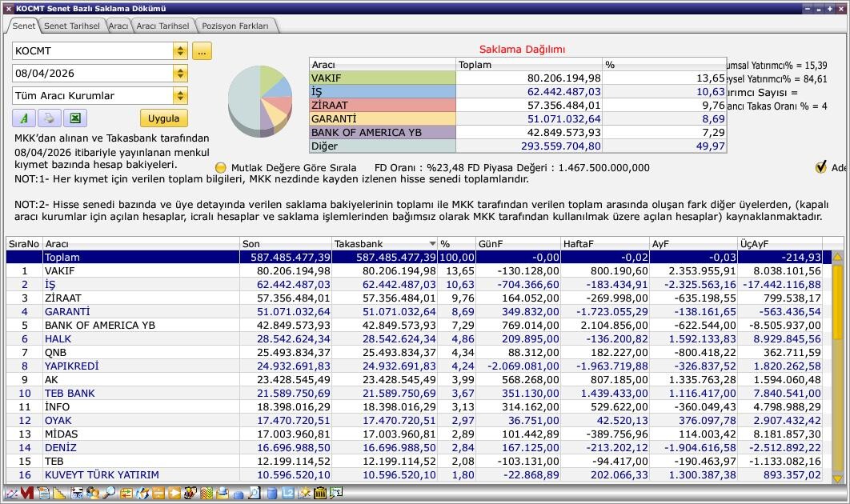Open the KOCMT symbol dropdown
This screenshot has width=850, height=504.
coord(180,51)
